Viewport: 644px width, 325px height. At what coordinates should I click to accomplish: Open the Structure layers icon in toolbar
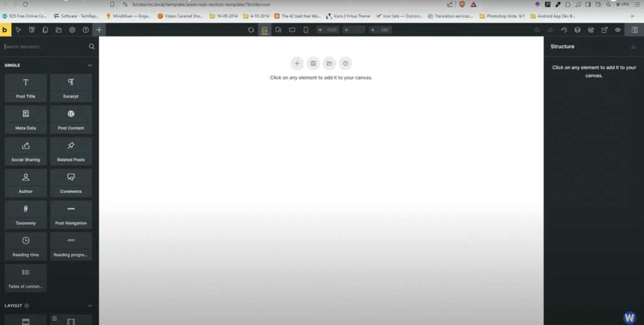pos(577,30)
